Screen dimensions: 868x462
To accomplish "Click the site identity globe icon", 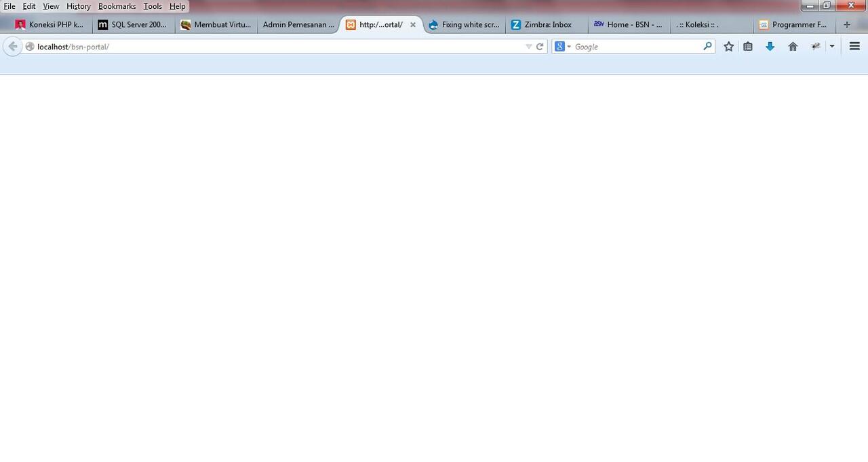I will point(30,47).
